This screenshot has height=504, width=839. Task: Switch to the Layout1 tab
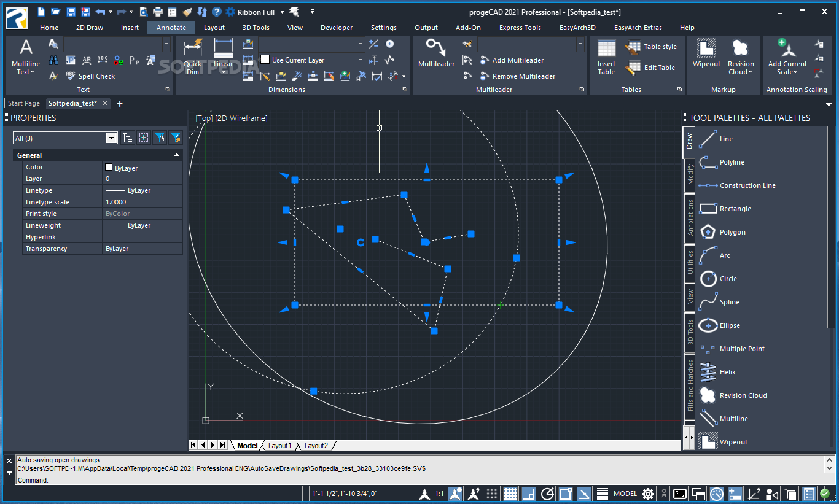pos(279,446)
